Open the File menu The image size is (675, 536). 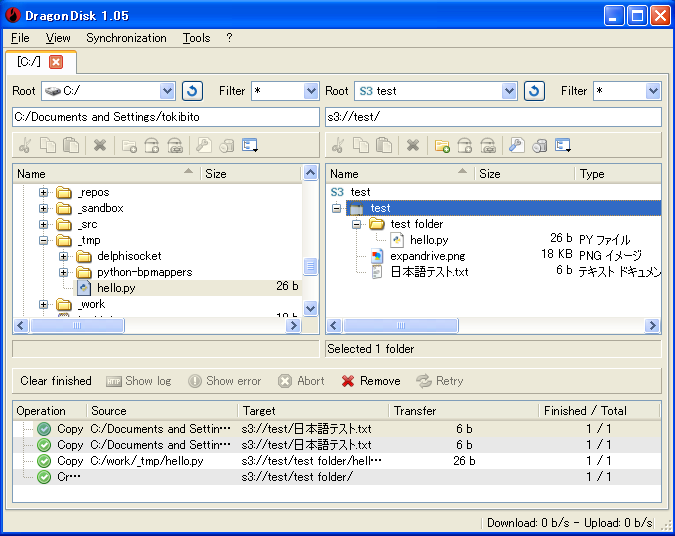20,38
